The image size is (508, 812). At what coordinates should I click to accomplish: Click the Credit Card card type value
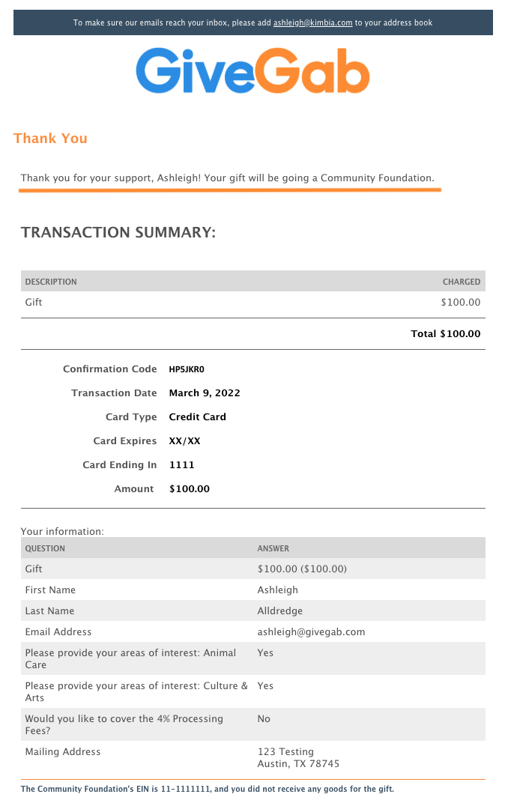pos(197,417)
